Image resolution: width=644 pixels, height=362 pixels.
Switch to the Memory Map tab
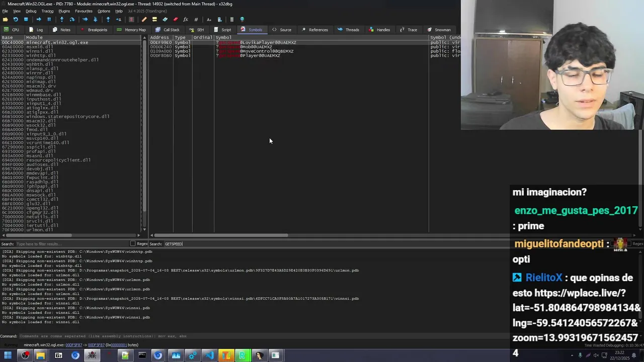pos(131,30)
